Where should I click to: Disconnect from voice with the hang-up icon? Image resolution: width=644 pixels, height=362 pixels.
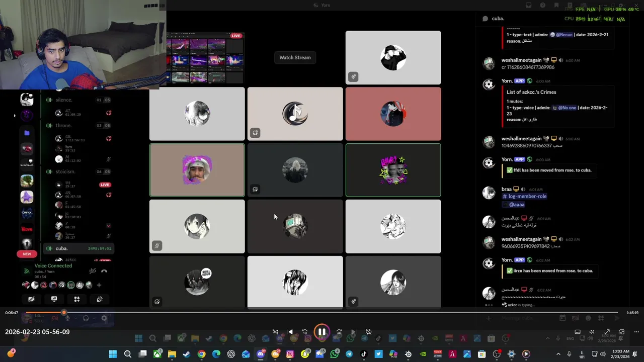click(x=104, y=271)
